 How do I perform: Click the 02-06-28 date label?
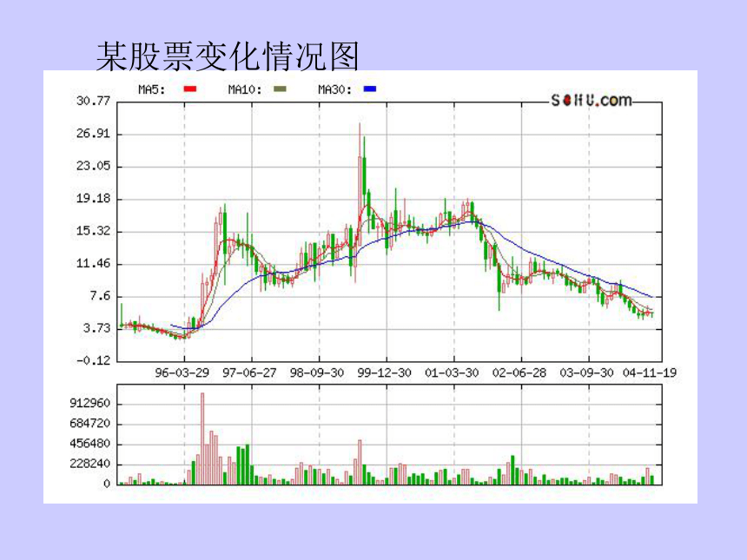coord(519,372)
